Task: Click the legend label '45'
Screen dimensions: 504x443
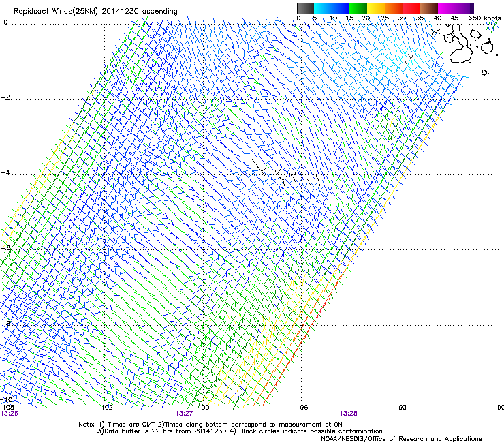Action: pyautogui.click(x=454, y=18)
